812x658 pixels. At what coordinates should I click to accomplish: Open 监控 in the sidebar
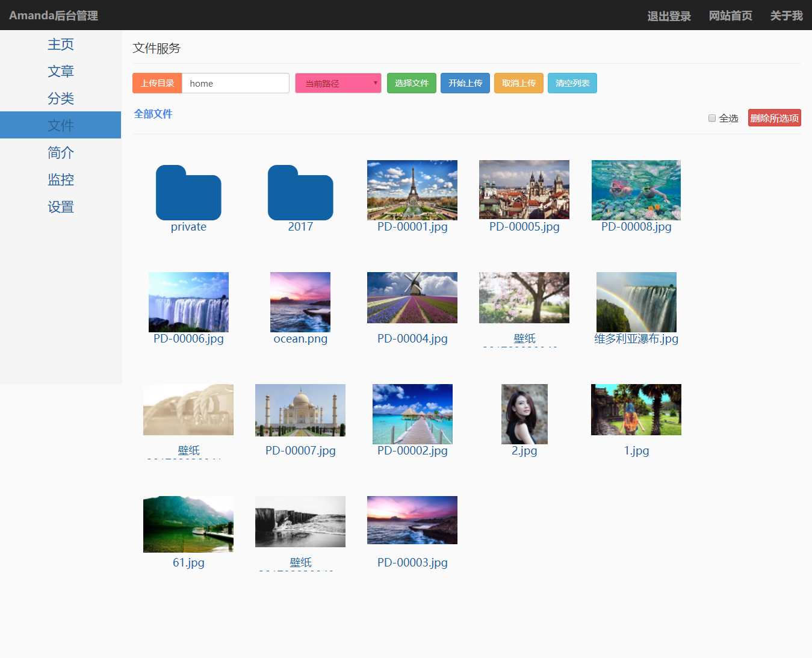60,180
